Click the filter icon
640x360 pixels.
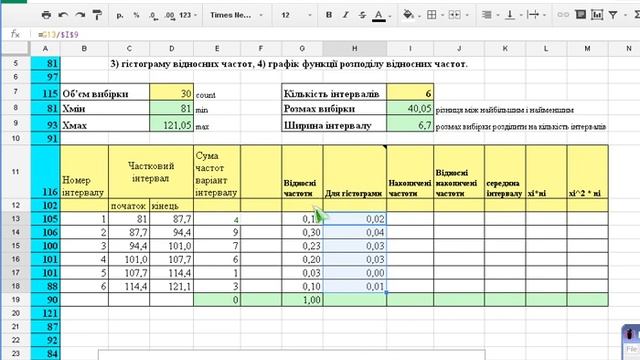tap(613, 15)
